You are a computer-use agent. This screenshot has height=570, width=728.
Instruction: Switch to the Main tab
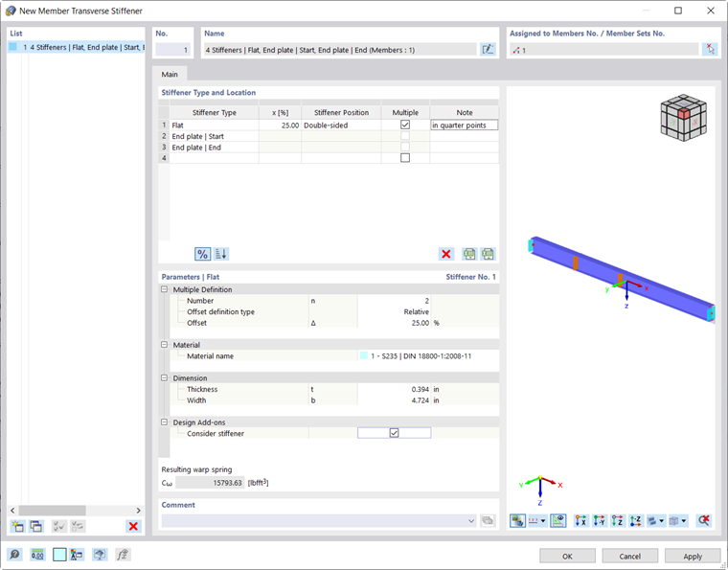[170, 75]
